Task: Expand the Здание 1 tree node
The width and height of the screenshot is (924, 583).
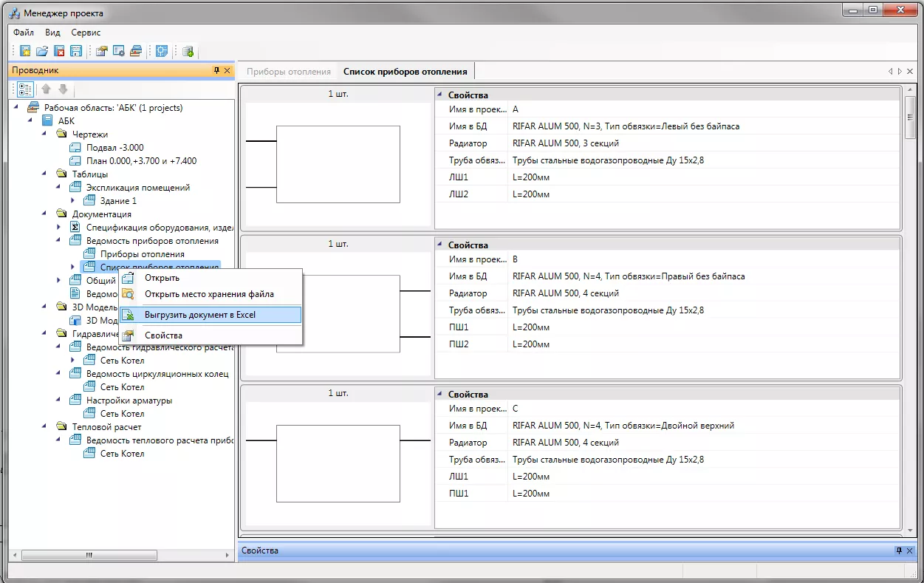Action: [x=73, y=201]
